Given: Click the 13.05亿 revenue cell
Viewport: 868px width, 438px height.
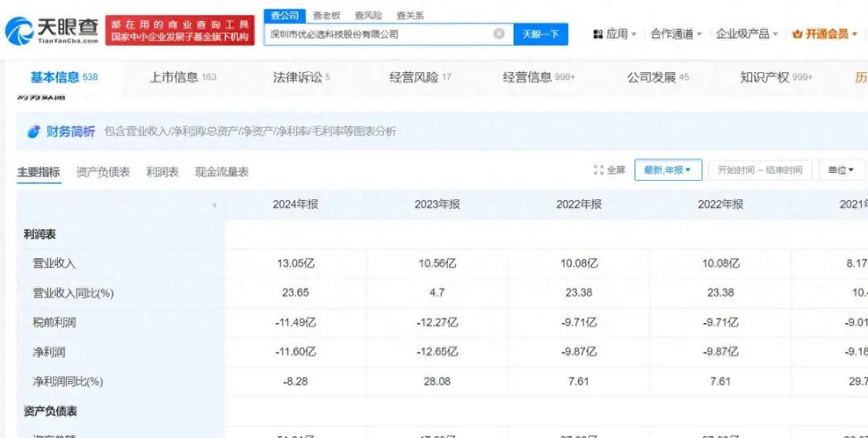Looking at the screenshot, I should [296, 264].
